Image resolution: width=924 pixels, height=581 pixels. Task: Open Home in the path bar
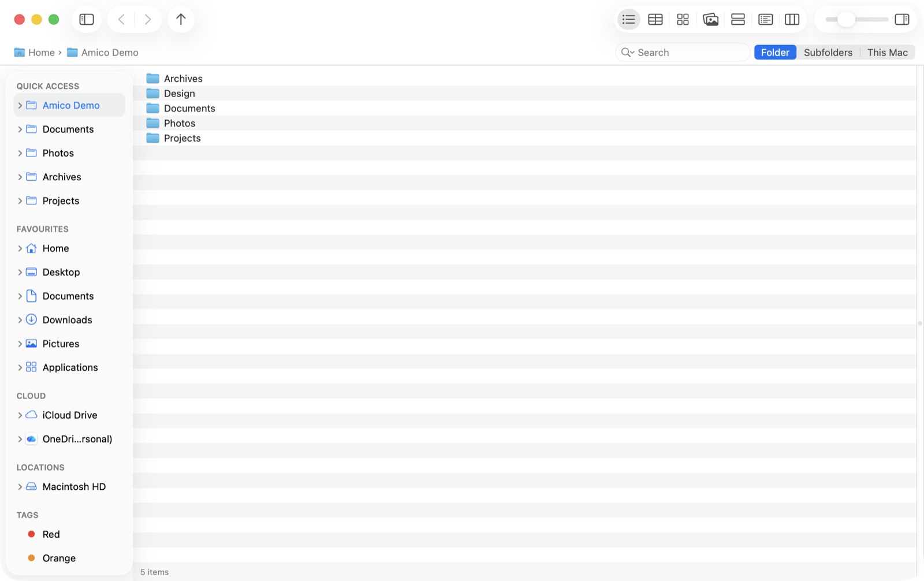[35, 53]
